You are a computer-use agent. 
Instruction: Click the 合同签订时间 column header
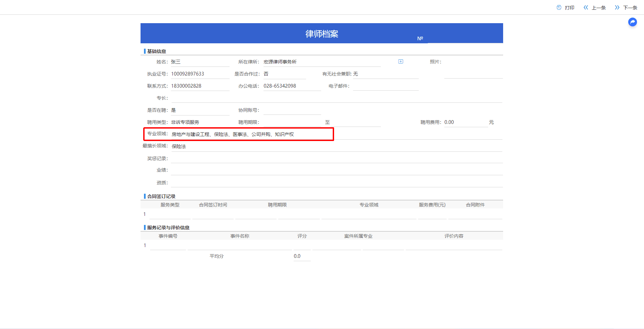(x=213, y=205)
